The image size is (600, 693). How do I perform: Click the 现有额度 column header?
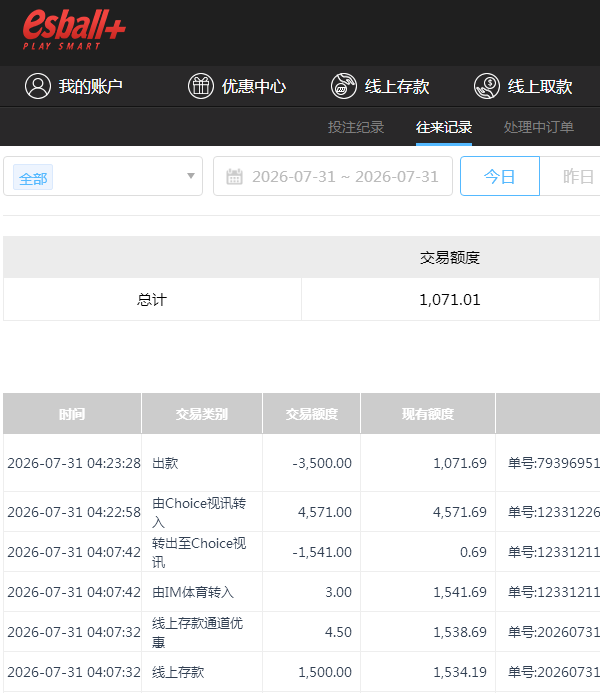tap(428, 414)
